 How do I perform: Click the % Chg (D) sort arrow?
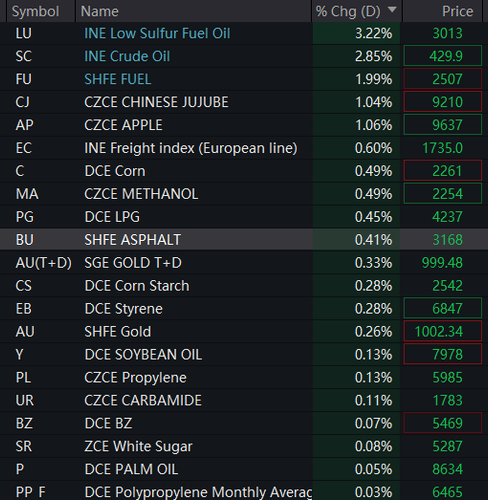(x=392, y=10)
